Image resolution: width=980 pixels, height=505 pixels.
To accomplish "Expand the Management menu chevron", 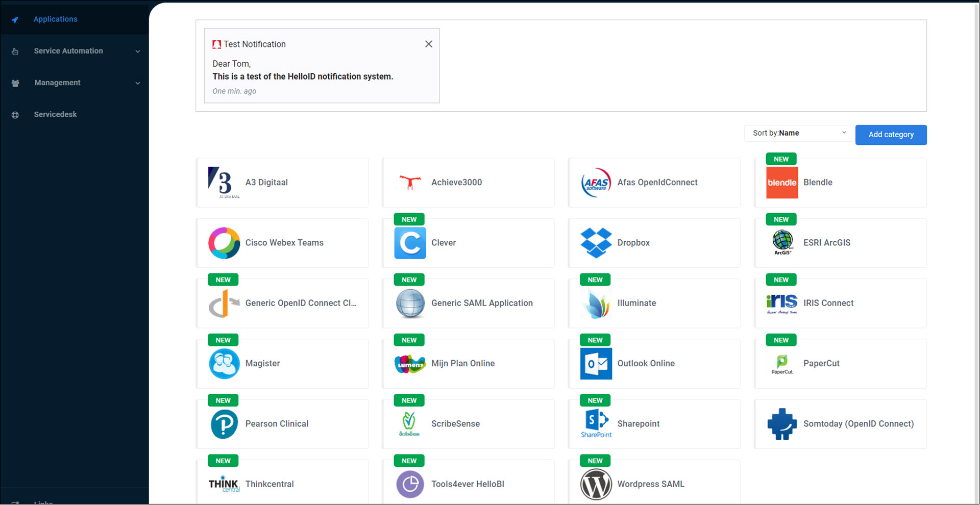I will (138, 83).
